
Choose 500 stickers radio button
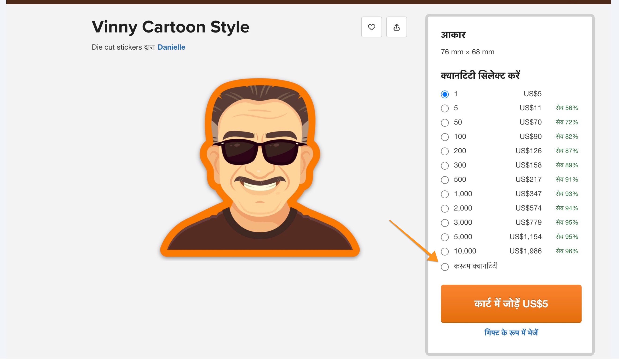click(x=445, y=180)
